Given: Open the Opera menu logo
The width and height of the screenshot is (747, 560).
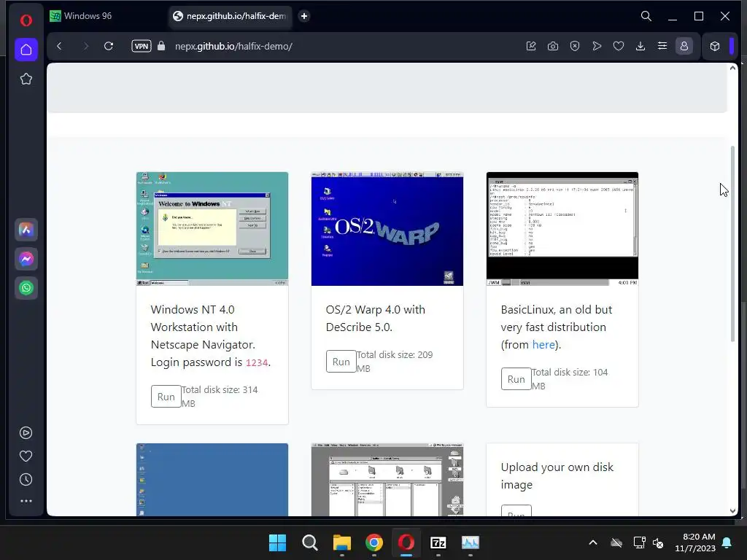Looking at the screenshot, I should click(26, 20).
